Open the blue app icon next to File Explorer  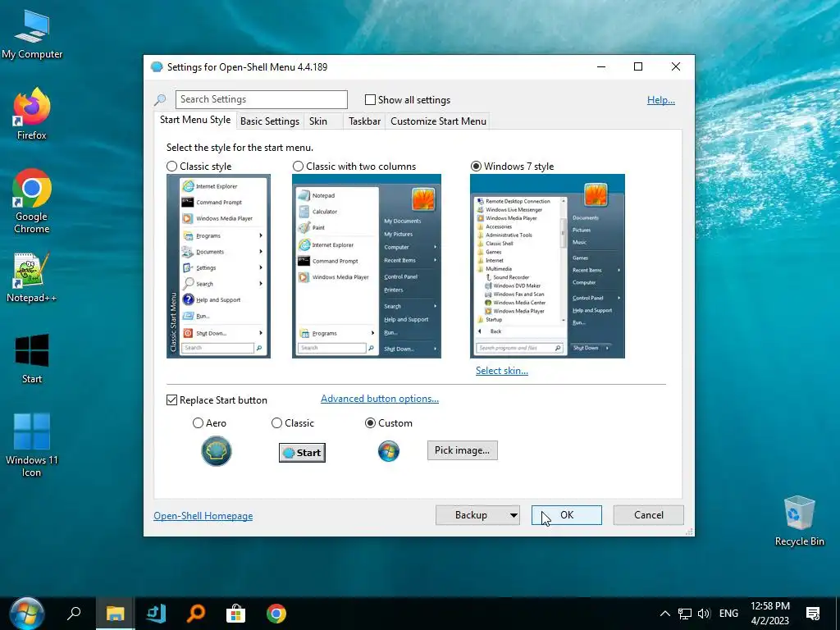coord(156,614)
